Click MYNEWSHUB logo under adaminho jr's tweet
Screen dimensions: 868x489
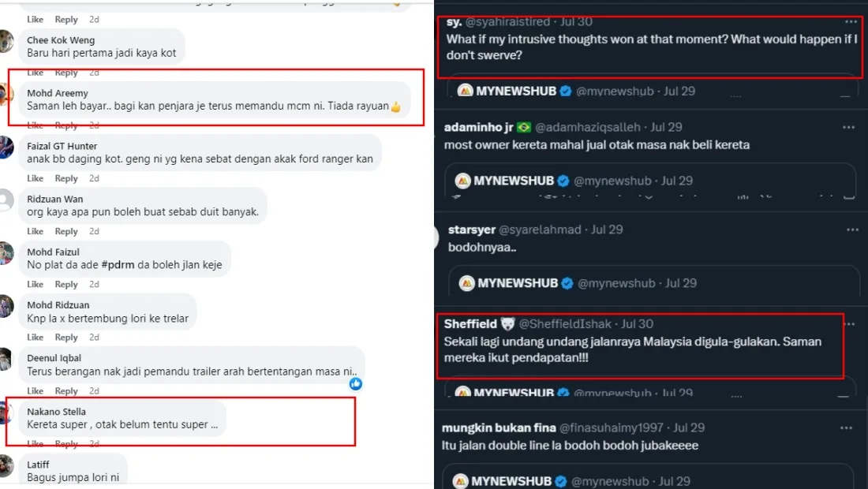(463, 181)
